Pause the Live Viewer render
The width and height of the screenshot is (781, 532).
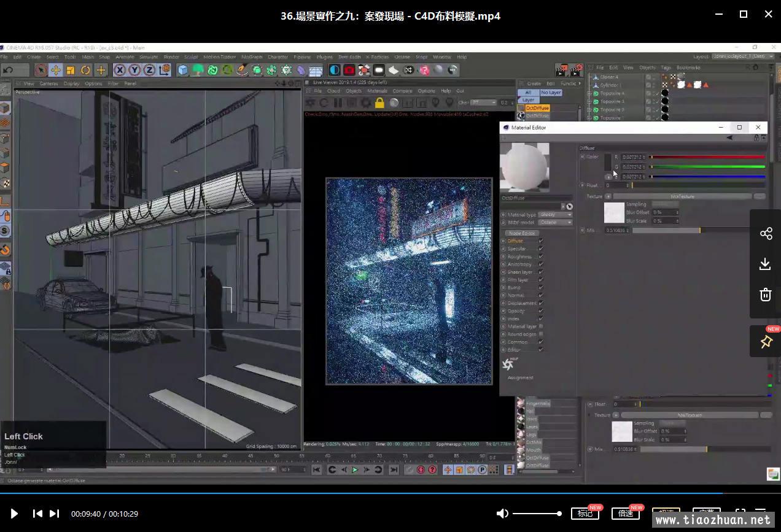click(x=338, y=102)
